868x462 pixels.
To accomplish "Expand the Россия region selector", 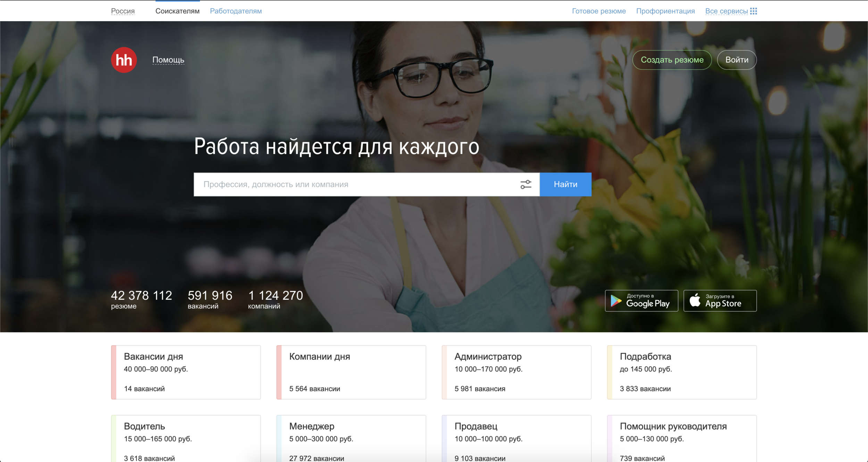I will [x=123, y=11].
